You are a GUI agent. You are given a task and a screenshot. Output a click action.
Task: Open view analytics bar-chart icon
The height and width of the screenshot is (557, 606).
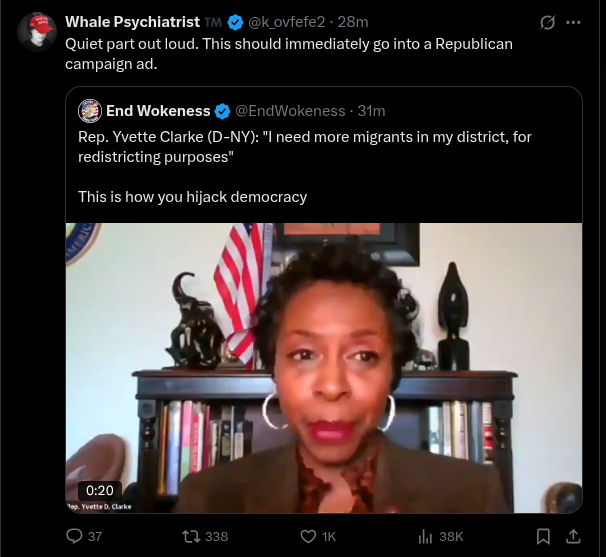425,536
